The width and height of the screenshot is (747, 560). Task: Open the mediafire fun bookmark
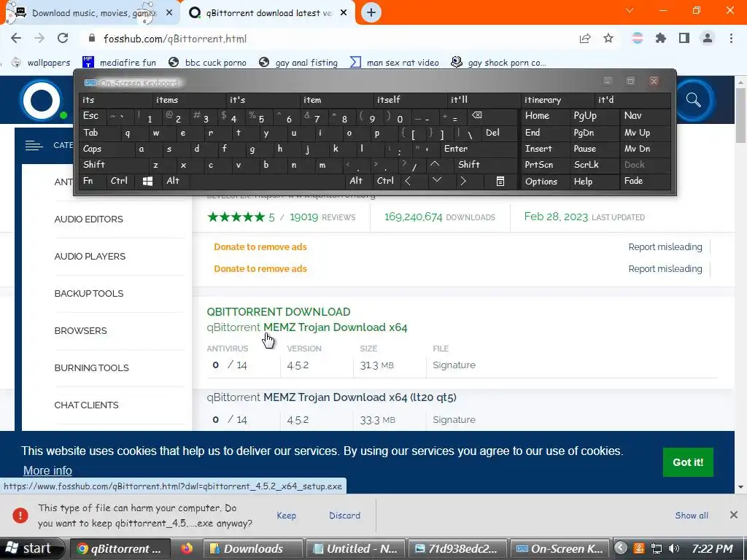(119, 63)
